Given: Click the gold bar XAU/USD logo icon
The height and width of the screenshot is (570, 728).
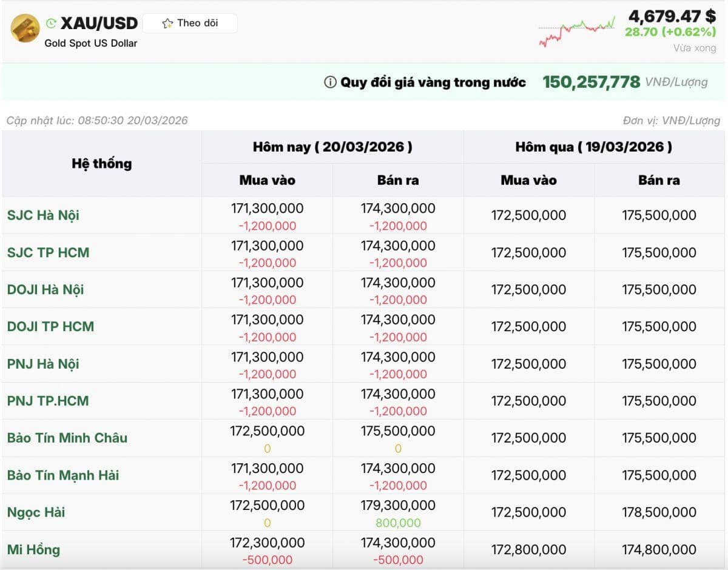Looking at the screenshot, I should pyautogui.click(x=25, y=28).
